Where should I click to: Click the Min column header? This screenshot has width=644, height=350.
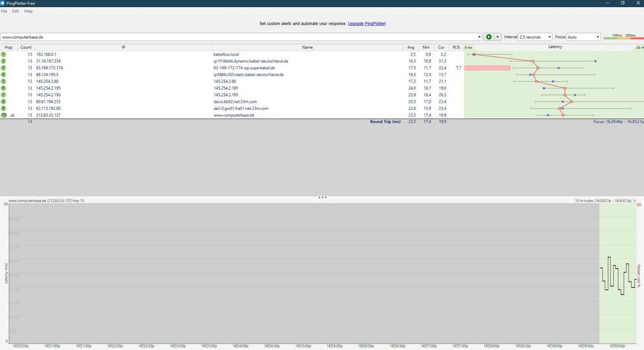click(426, 47)
